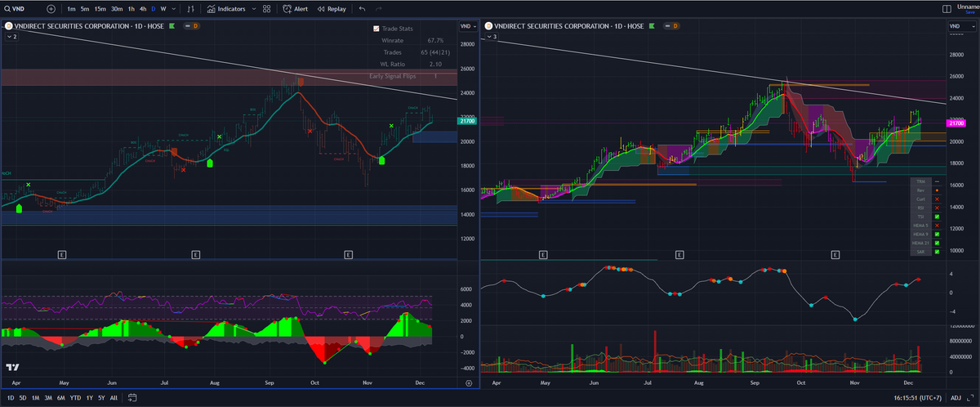
Task: Open the Unnamed layout name menu
Action: click(x=969, y=7)
